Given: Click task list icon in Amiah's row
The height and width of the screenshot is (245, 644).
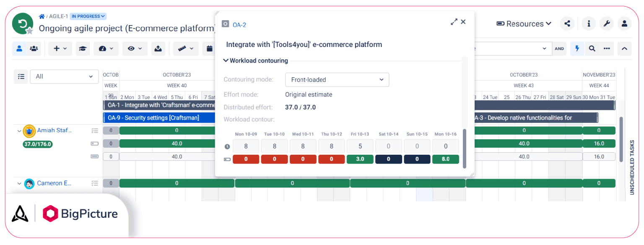Looking at the screenshot, I should (x=95, y=131).
